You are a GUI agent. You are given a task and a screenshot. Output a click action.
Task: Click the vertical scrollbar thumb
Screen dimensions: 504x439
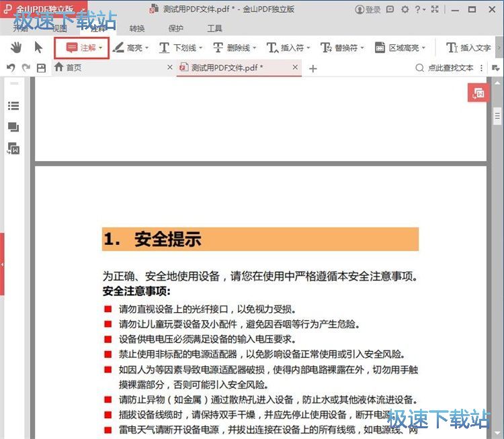tap(497, 116)
